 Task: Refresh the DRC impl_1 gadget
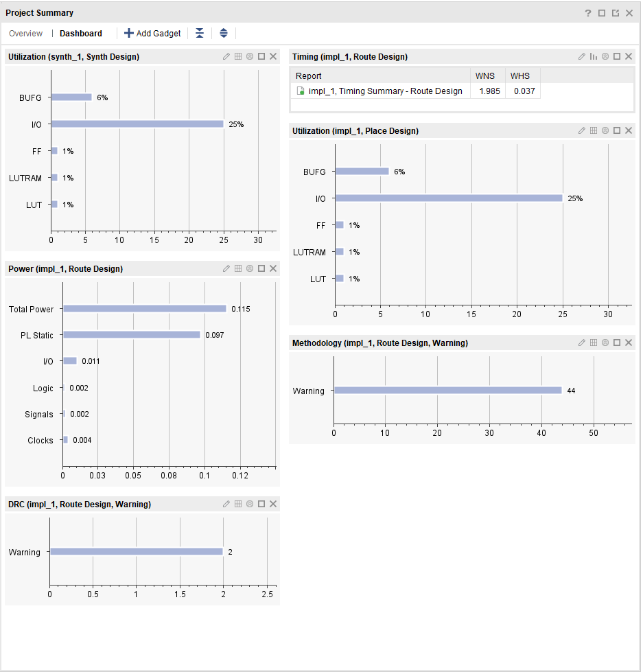(250, 504)
